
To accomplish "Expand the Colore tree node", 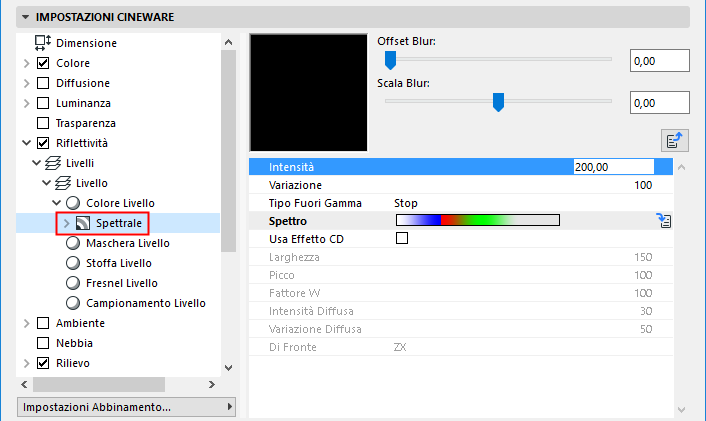I will pos(27,63).
